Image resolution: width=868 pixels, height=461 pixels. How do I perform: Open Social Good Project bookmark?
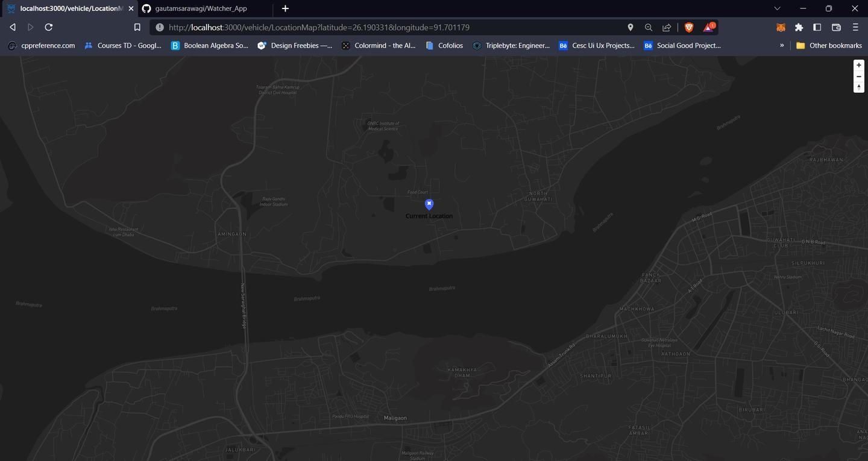pyautogui.click(x=682, y=45)
